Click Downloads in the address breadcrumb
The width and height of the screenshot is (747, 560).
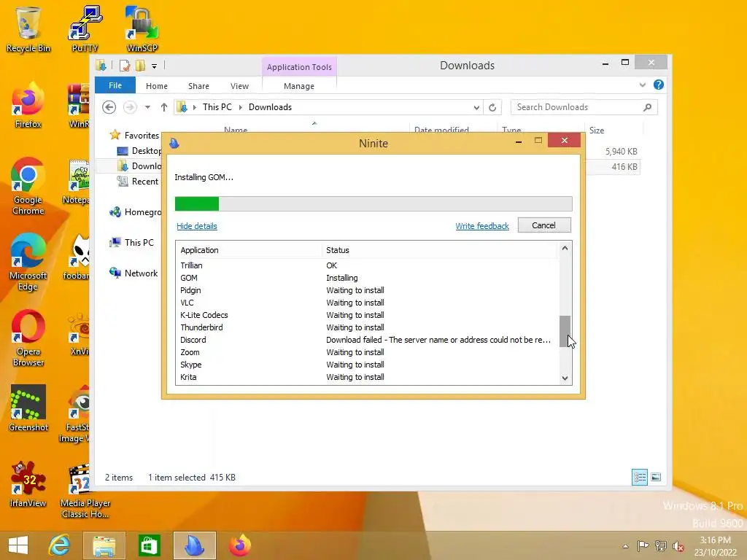coord(270,107)
